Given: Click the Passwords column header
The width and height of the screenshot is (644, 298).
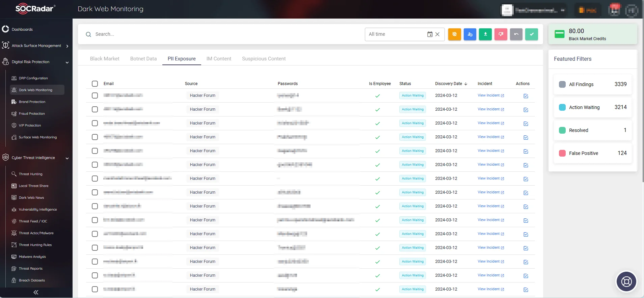Looking at the screenshot, I should pos(288,84).
